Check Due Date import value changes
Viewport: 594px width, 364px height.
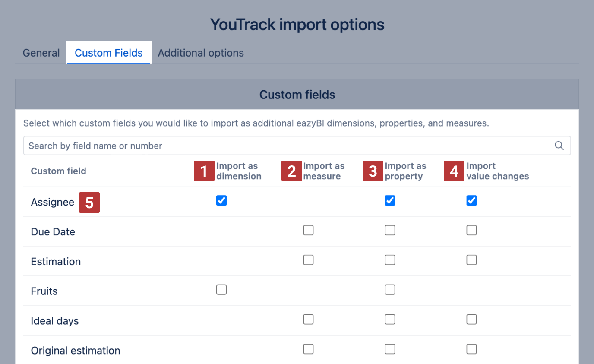pyautogui.click(x=471, y=230)
